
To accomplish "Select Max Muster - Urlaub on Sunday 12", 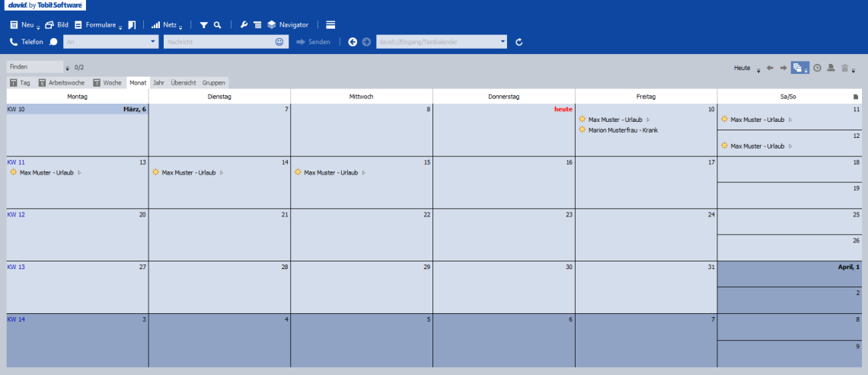I will [758, 146].
